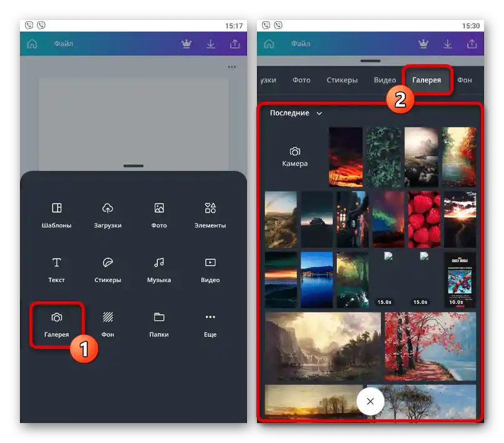Open Видео in left screen menu grid

pos(210,270)
